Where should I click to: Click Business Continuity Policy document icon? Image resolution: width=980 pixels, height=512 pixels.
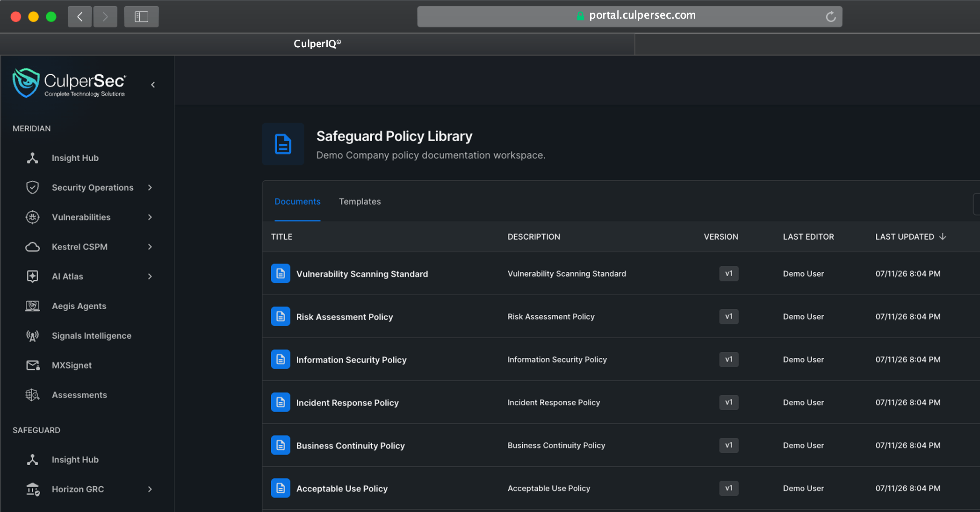tap(281, 445)
